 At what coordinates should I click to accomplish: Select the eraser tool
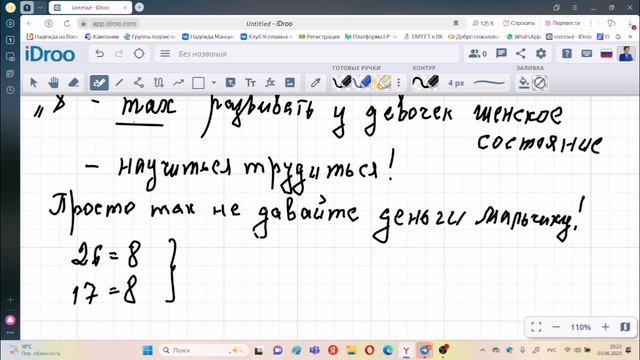pyautogui.click(x=73, y=83)
